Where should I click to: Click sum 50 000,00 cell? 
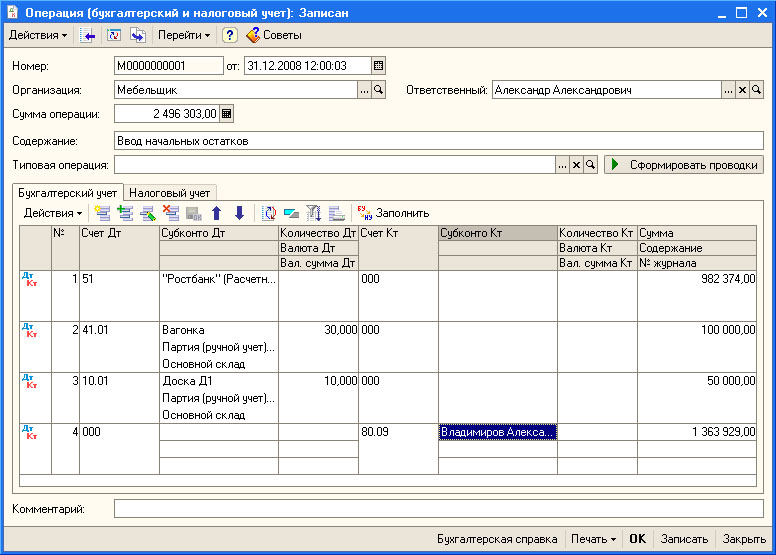[697, 381]
